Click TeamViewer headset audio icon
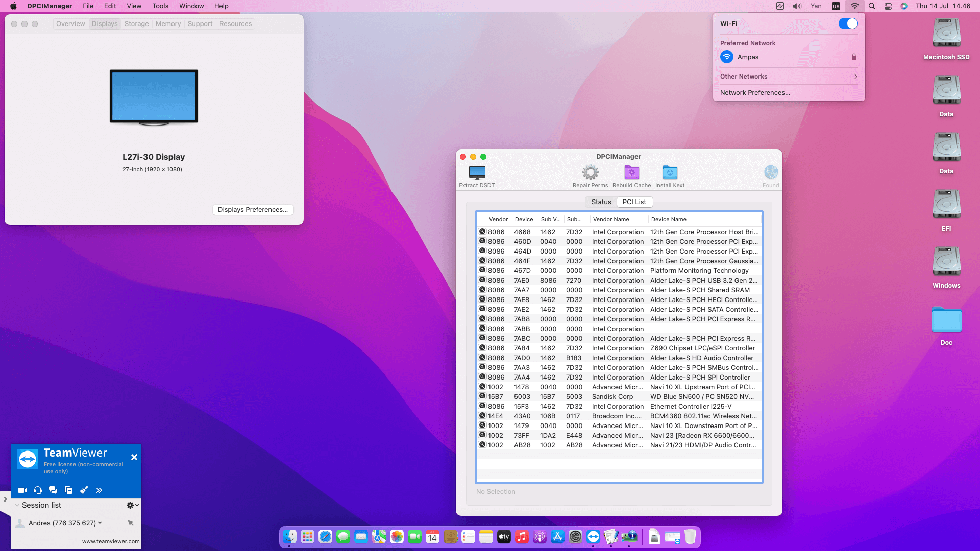Image resolution: width=980 pixels, height=551 pixels. tap(38, 490)
